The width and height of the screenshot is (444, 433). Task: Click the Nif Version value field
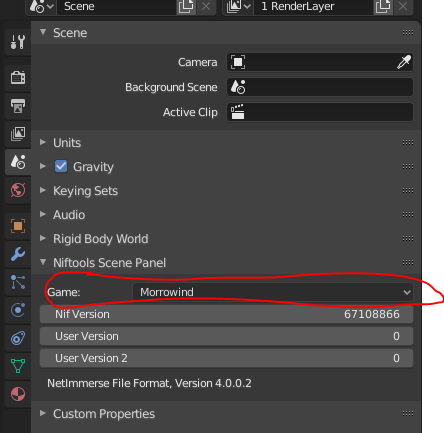pyautogui.click(x=226, y=314)
